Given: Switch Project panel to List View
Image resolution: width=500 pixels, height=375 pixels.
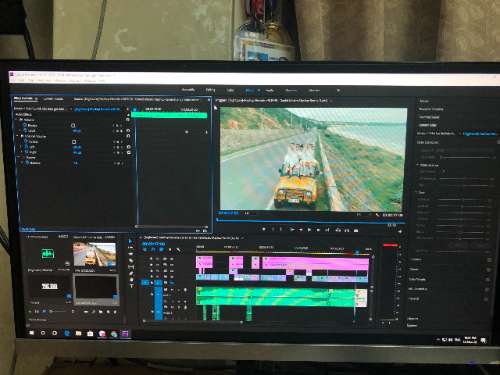Looking at the screenshot, I should click(37, 312).
